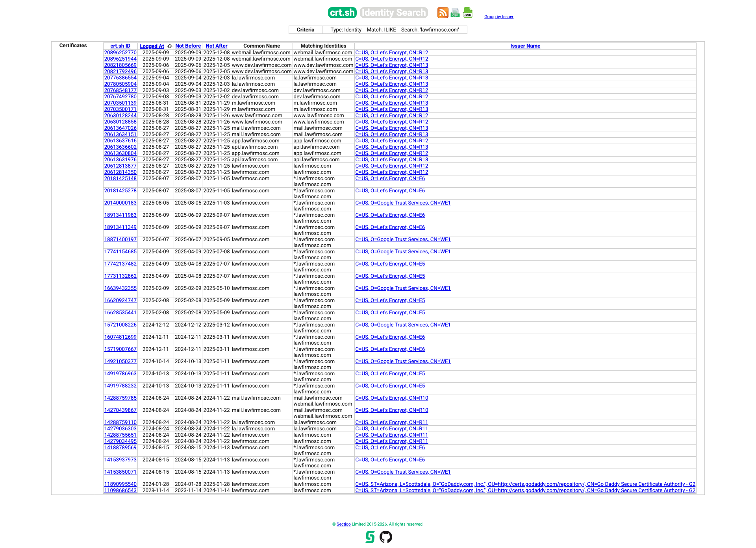Viewport: 756px width, 548px height.
Task: Open certificate ID 17741154685
Action: click(120, 251)
